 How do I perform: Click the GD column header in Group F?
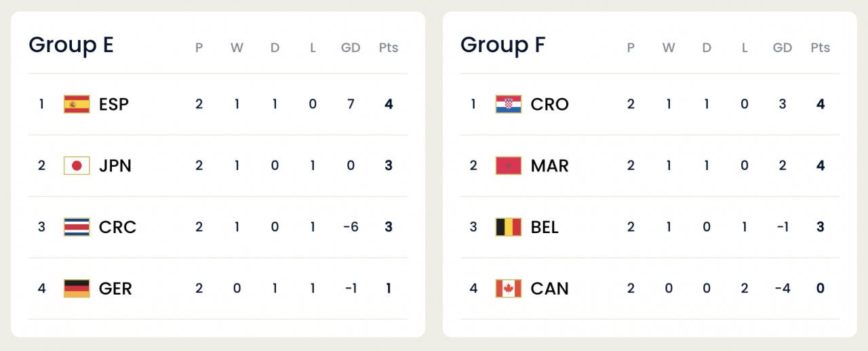click(x=783, y=48)
